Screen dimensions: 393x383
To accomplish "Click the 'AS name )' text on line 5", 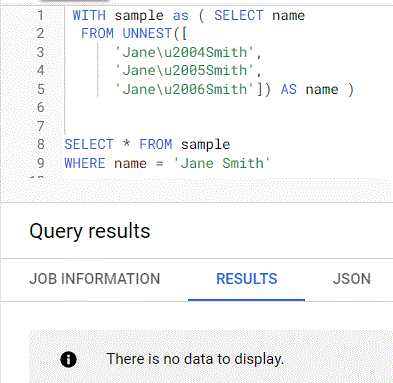I will (317, 89).
